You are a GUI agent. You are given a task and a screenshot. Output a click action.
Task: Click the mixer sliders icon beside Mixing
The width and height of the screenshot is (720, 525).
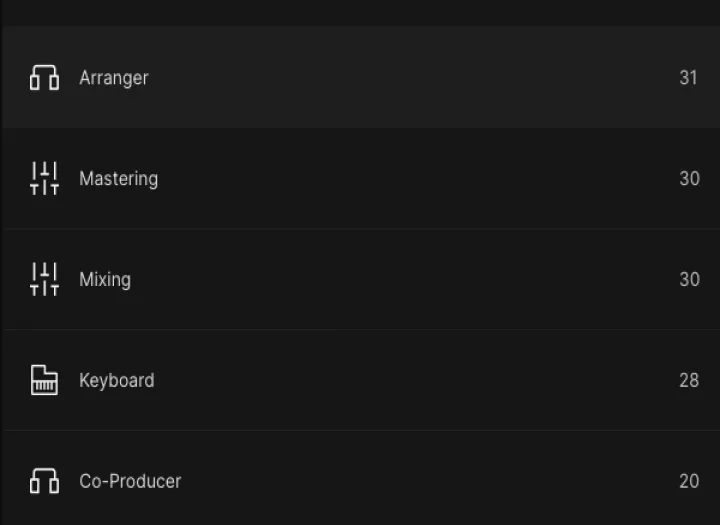point(44,279)
